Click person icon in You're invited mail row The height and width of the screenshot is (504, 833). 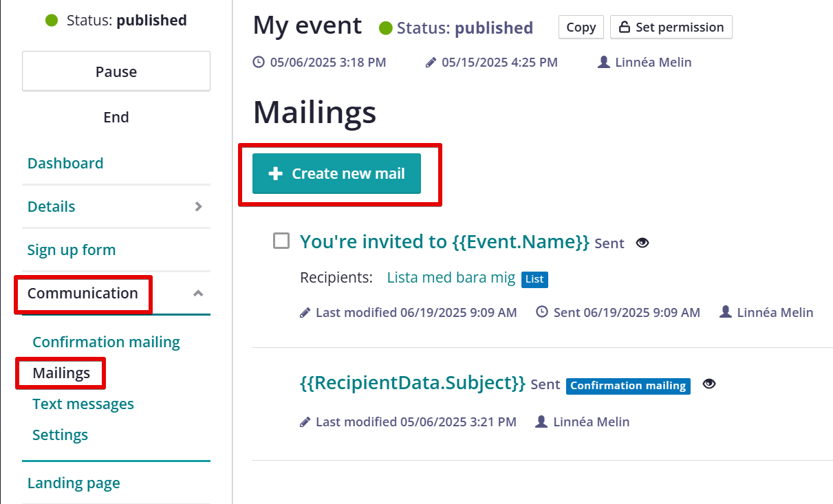[725, 312]
